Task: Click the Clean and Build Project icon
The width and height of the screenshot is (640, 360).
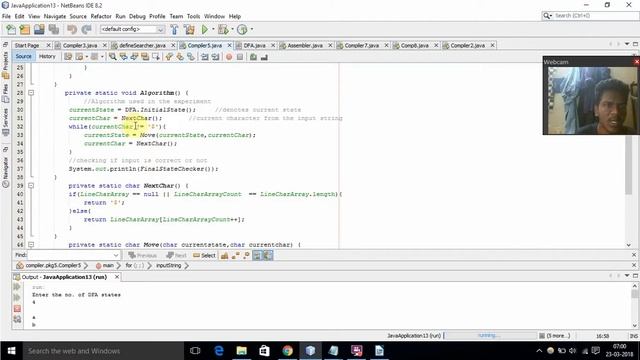Action: 189,29
